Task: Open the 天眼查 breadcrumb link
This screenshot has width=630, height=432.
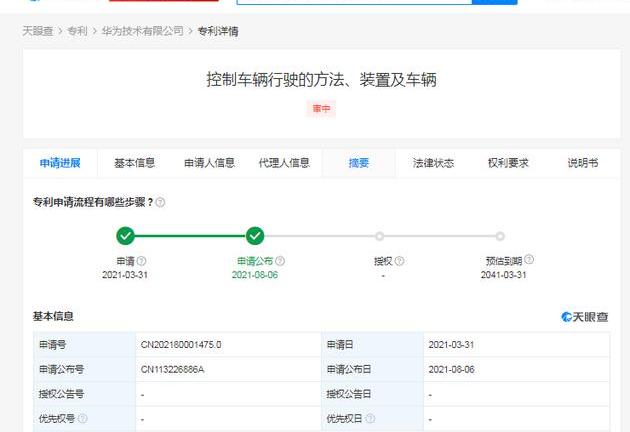Action: (38, 31)
